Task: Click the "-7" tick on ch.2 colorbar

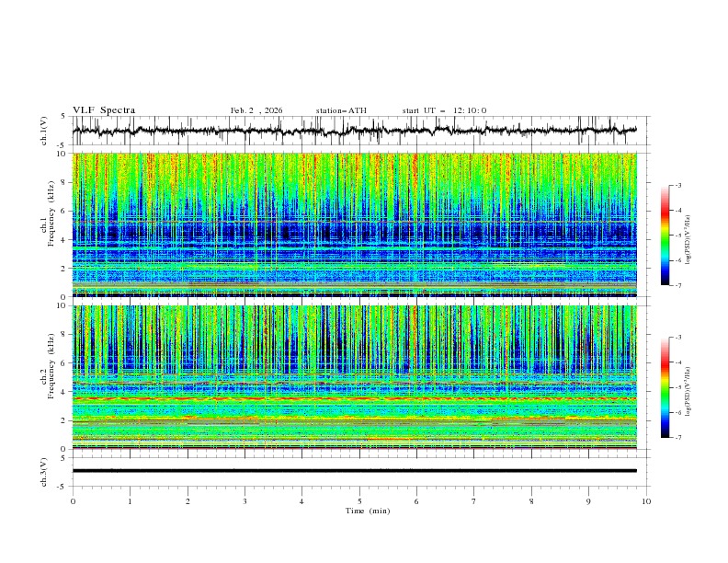Action: [x=677, y=437]
